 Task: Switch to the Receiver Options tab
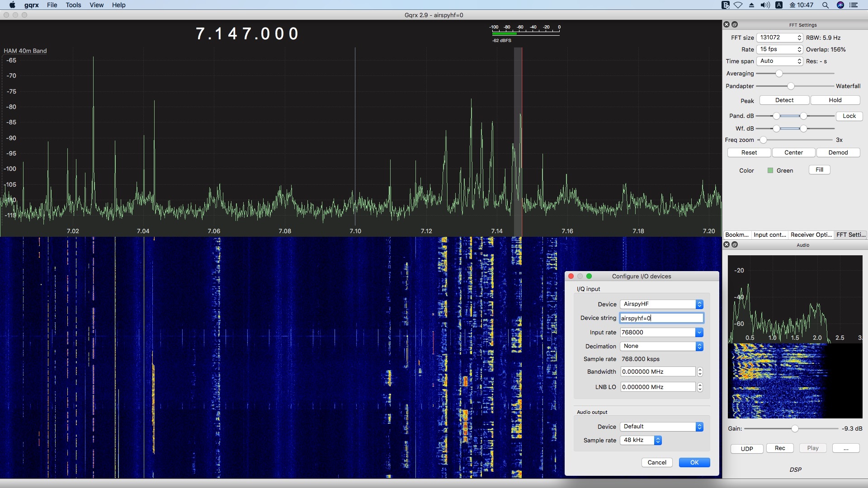811,235
